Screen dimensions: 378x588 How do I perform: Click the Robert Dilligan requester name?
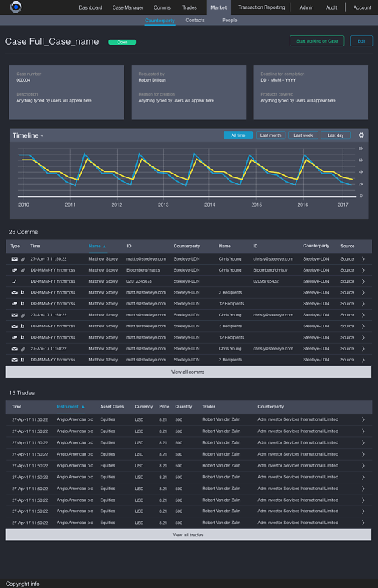click(x=152, y=80)
